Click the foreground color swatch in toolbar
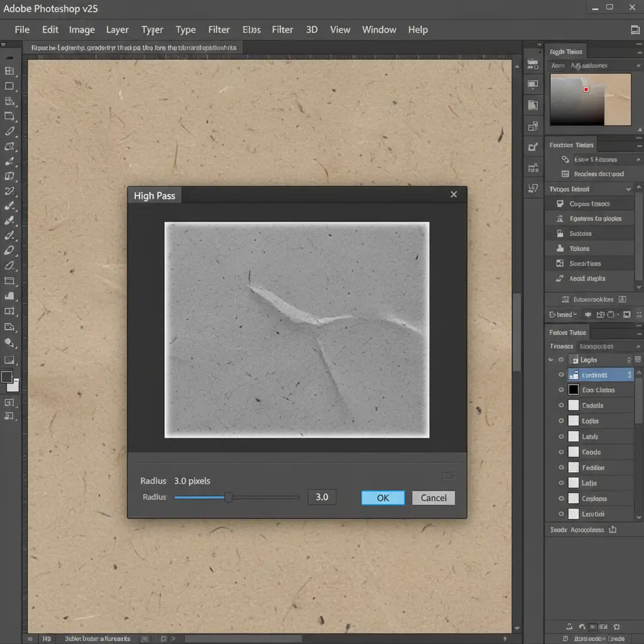 coord(7,377)
